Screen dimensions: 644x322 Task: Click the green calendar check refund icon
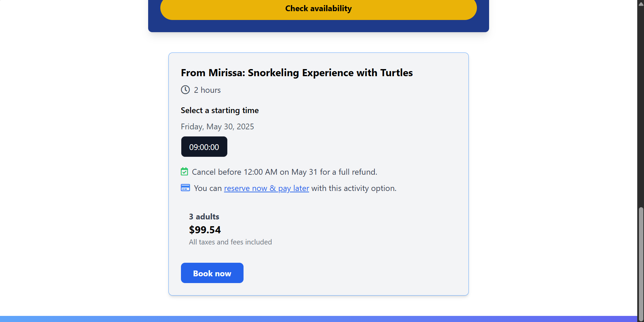[184, 172]
